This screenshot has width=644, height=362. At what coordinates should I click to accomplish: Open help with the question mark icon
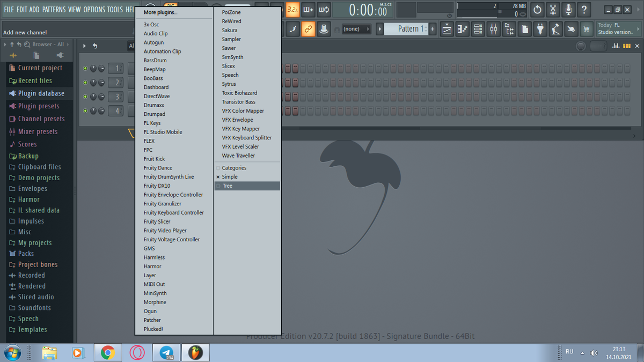click(584, 10)
